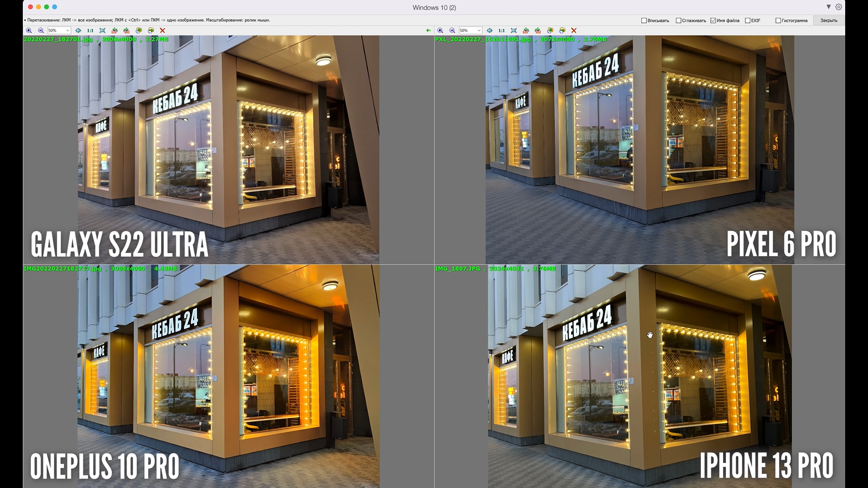Click the OnePlus 10 Pro photo
868x488 pixels.
(x=228, y=376)
